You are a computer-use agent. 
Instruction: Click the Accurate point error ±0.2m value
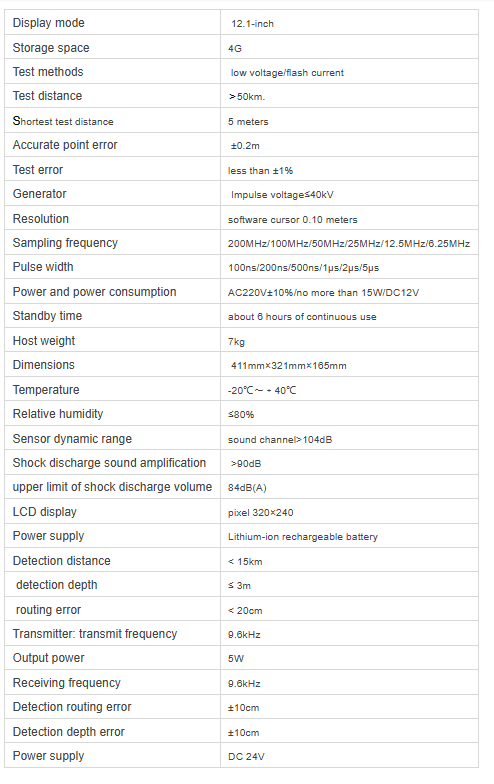[x=245, y=146]
